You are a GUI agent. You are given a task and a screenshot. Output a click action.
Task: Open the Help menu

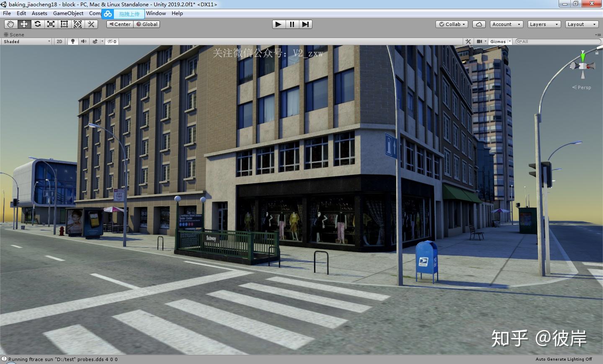click(177, 13)
